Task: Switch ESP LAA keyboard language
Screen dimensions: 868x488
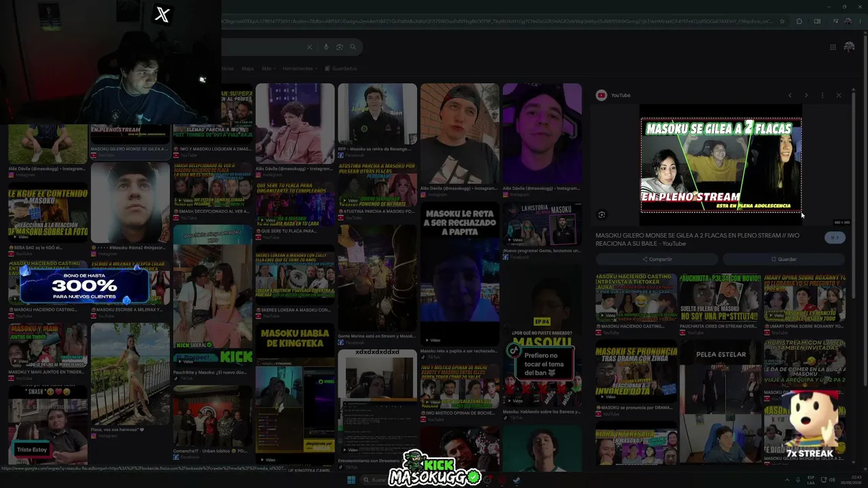Action: click(811, 480)
